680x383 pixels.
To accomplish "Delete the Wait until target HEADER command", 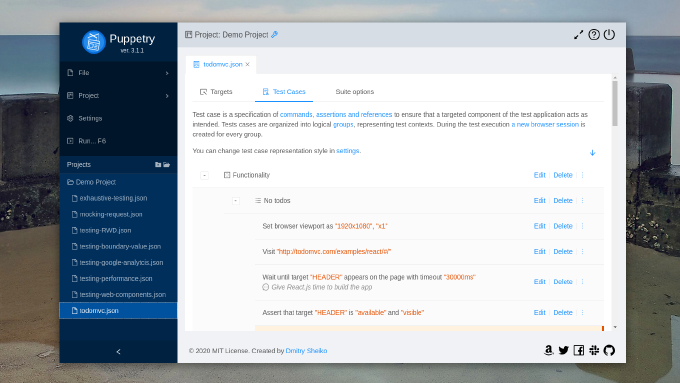I will [x=563, y=282].
